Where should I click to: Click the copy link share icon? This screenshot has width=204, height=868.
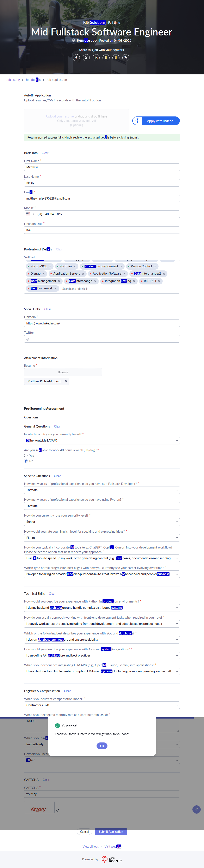click(126, 58)
